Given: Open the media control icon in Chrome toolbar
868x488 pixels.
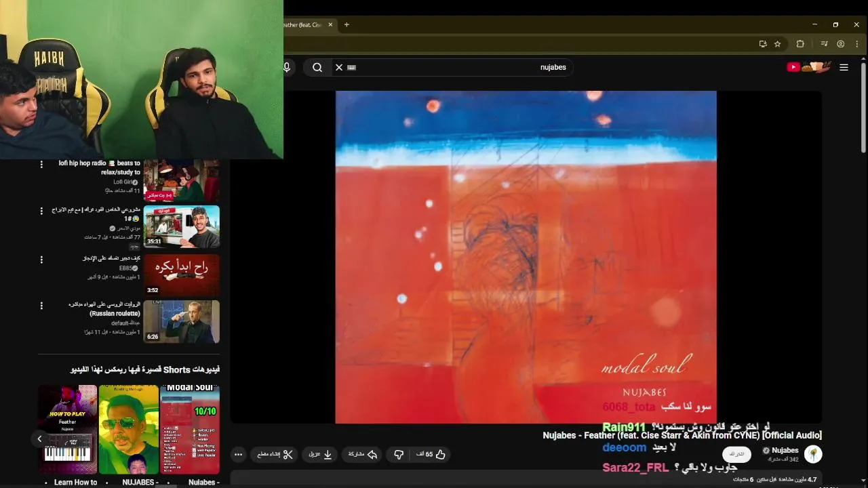Looking at the screenshot, I should [x=824, y=44].
